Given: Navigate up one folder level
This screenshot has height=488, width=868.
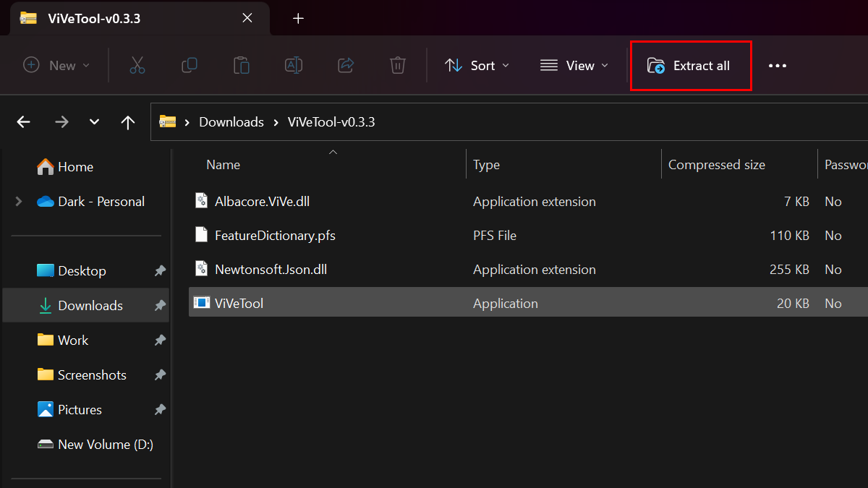Looking at the screenshot, I should point(128,122).
